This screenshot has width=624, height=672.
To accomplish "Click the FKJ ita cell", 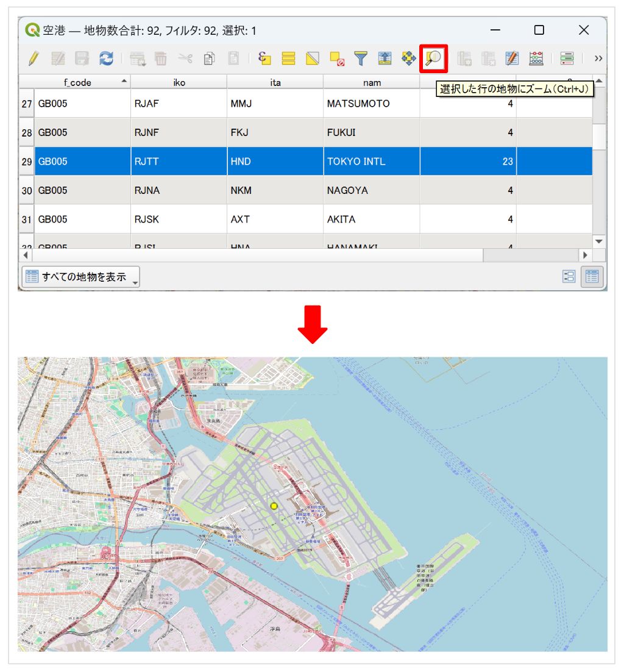I will point(275,132).
